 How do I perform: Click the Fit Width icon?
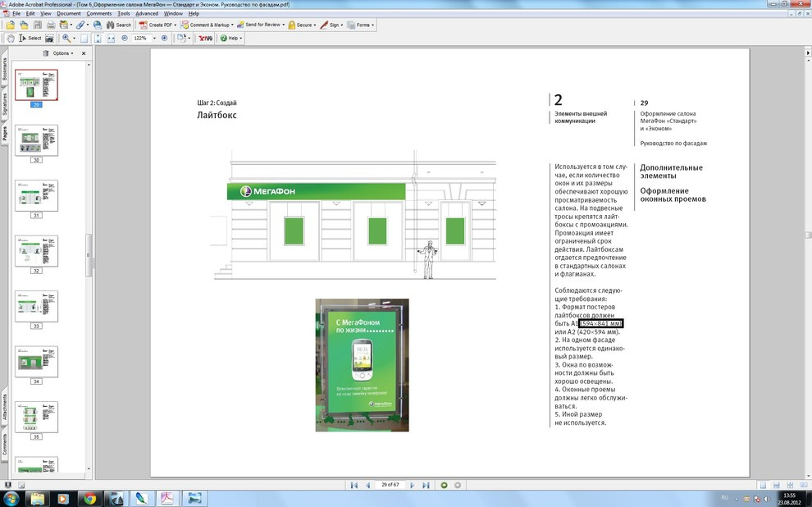coord(112,39)
